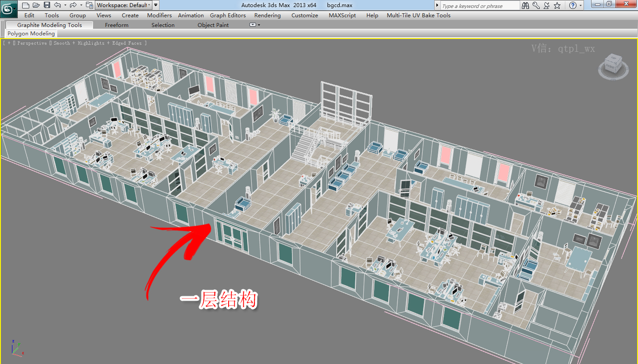Click the keyword search input field
This screenshot has height=364, width=638.
480,6
